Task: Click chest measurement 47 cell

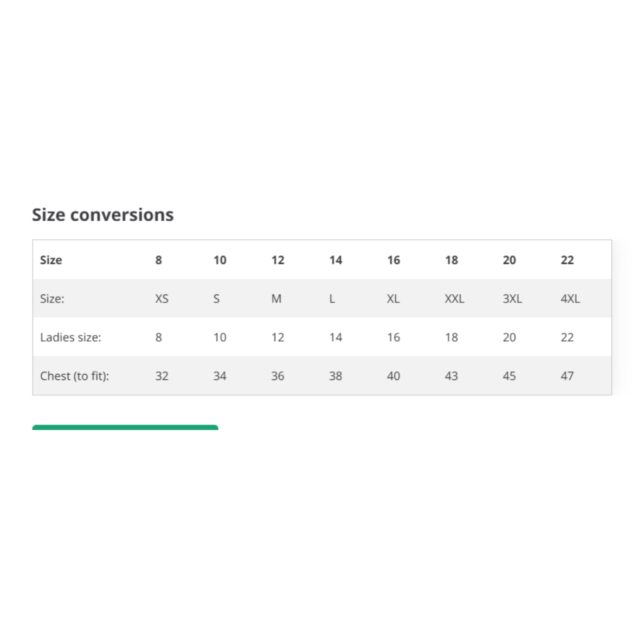Action: [x=567, y=376]
